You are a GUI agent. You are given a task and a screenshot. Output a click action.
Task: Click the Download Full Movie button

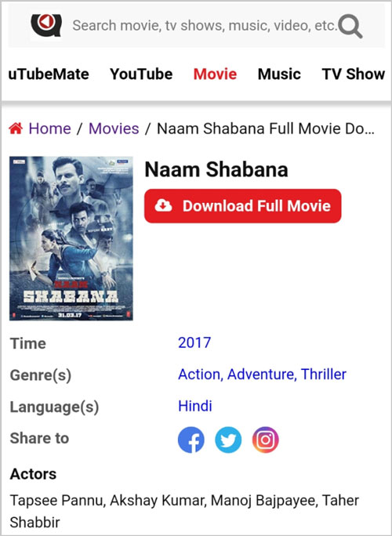coord(243,206)
